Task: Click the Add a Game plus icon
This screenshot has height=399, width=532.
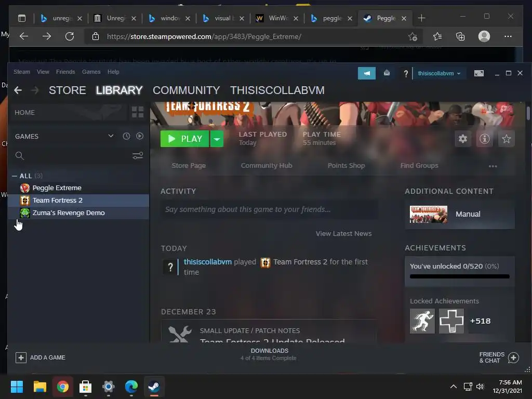Action: (21, 357)
